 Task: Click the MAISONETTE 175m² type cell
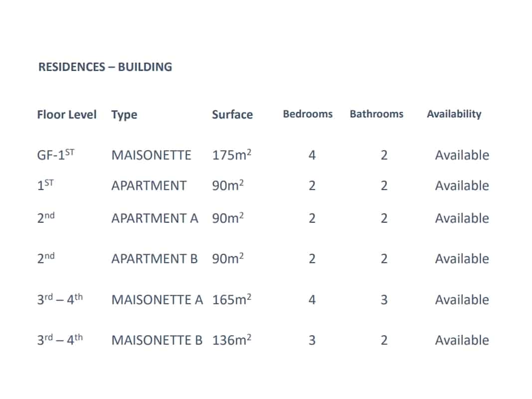[151, 156]
